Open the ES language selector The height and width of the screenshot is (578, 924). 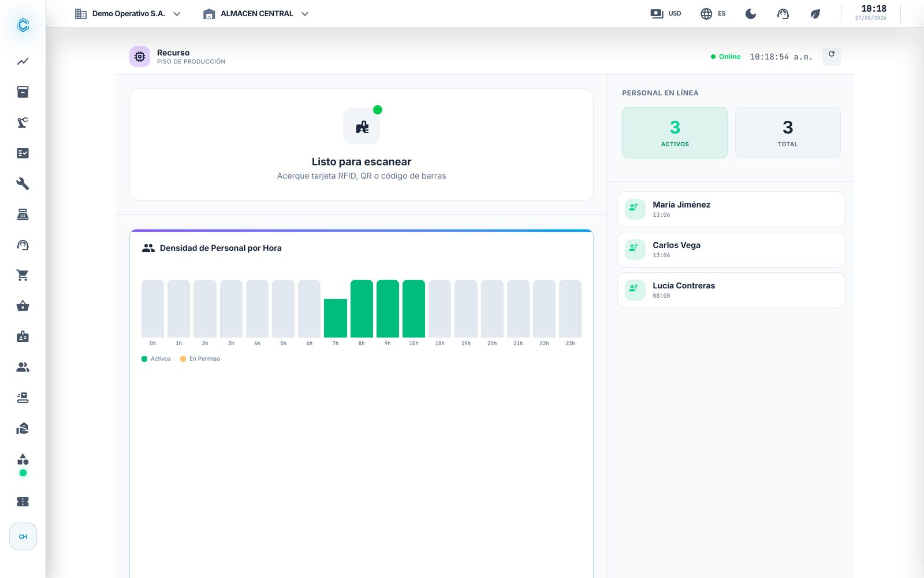click(x=713, y=14)
